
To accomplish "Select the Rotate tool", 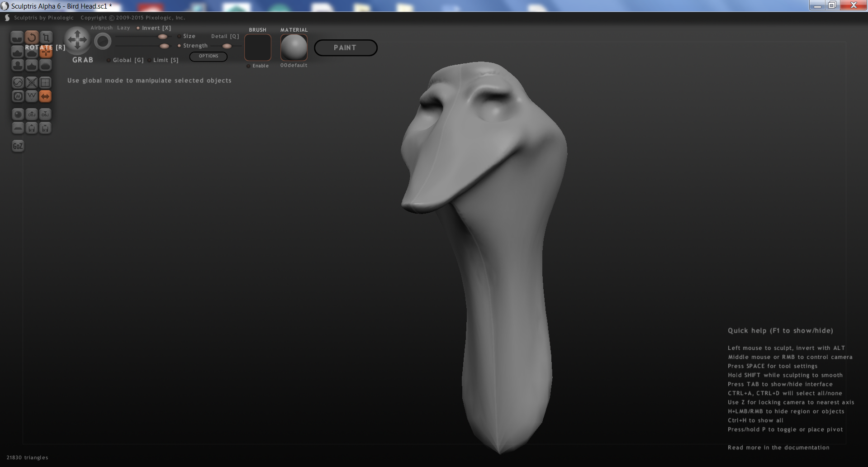I will click(32, 37).
